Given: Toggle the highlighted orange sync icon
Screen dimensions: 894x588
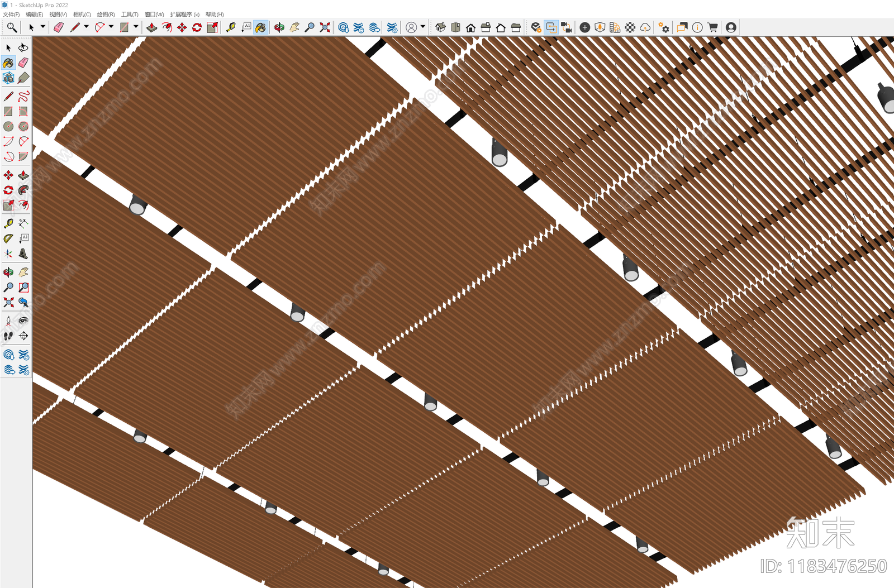Looking at the screenshot, I should pyautogui.click(x=551, y=27).
